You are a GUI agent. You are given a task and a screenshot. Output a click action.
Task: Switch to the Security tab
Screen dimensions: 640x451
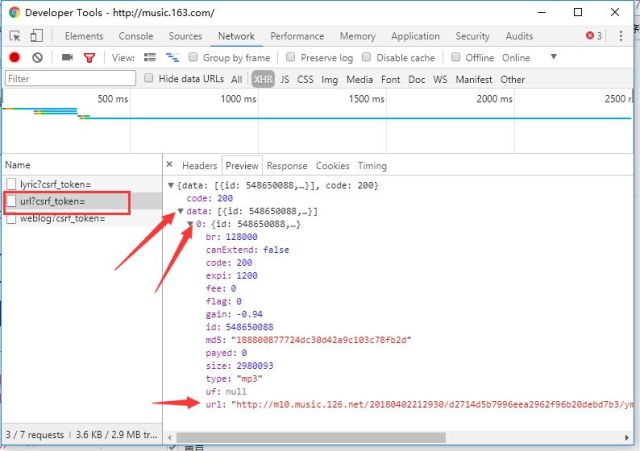[x=472, y=36]
